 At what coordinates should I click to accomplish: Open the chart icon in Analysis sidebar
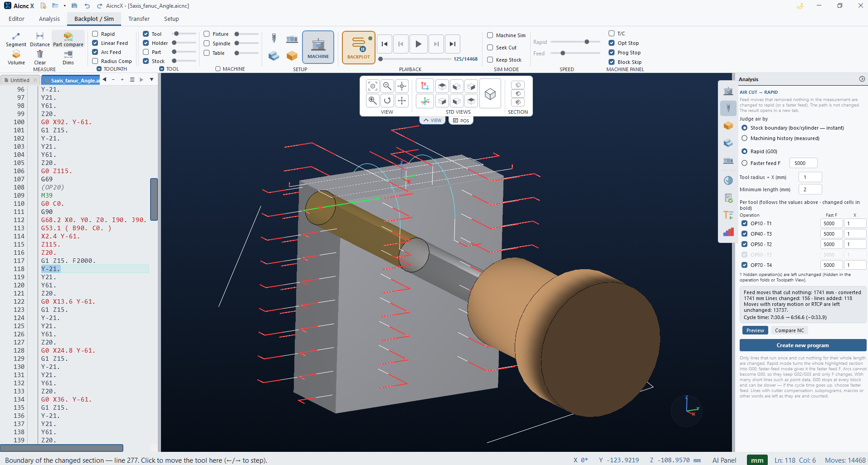pos(728,232)
